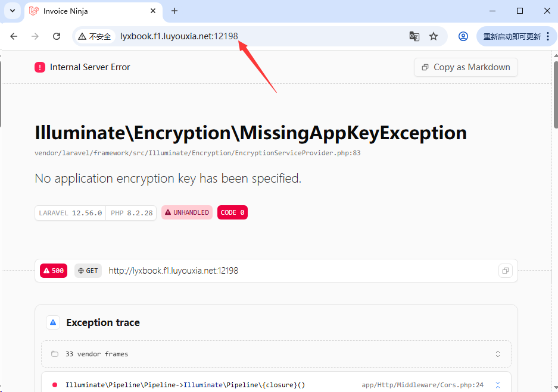This screenshot has width=558, height=392.
Task: Expand the 33 vendor frames row
Action: [x=276, y=354]
